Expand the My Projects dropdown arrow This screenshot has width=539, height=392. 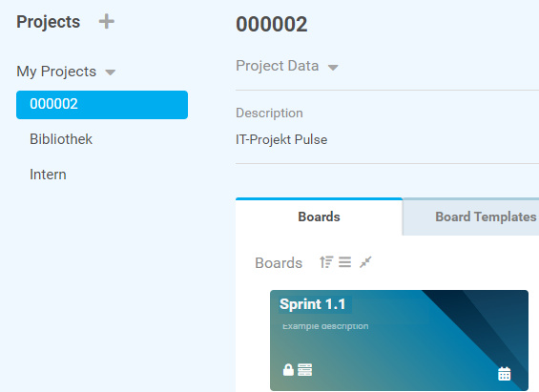pyautogui.click(x=111, y=72)
